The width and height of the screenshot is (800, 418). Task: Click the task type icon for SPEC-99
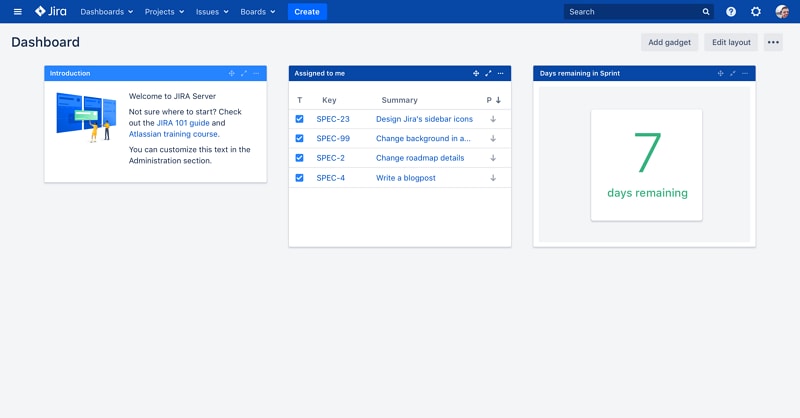click(x=299, y=138)
